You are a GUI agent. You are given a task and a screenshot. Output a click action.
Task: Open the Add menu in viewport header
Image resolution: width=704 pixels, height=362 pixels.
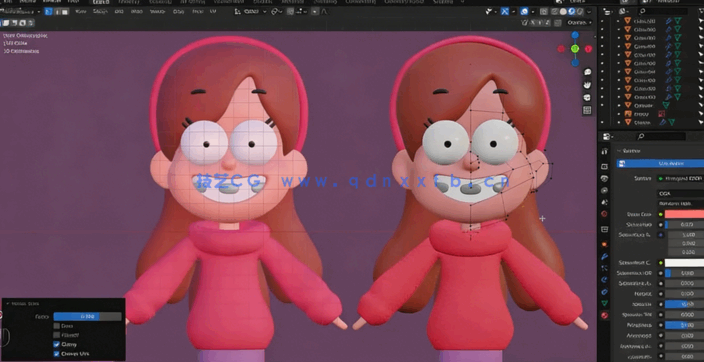(x=119, y=11)
